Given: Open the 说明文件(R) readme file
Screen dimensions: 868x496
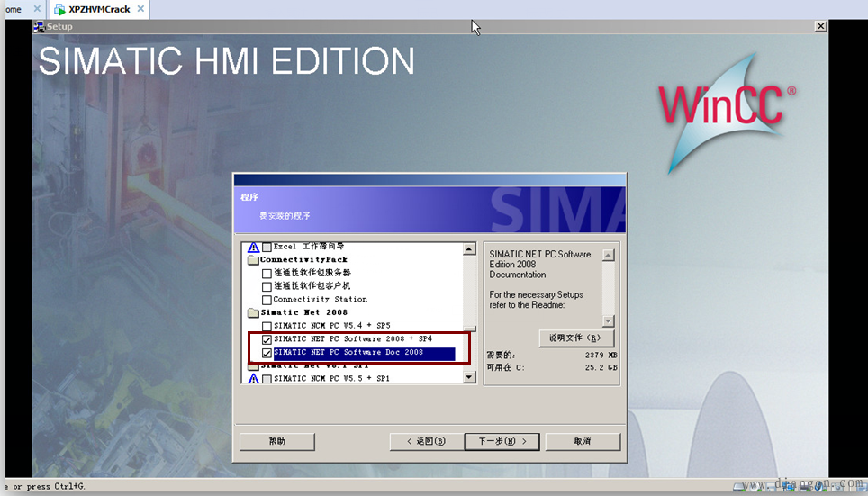Looking at the screenshot, I should point(576,338).
